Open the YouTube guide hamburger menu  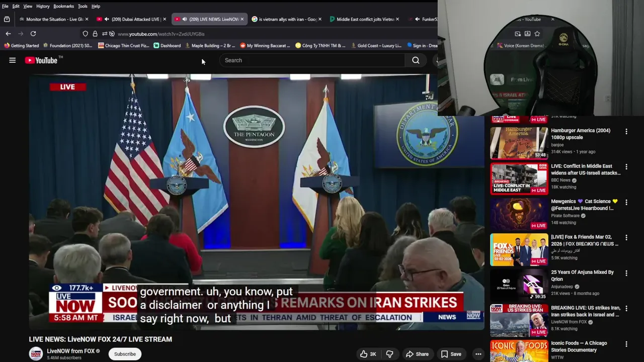(13, 60)
